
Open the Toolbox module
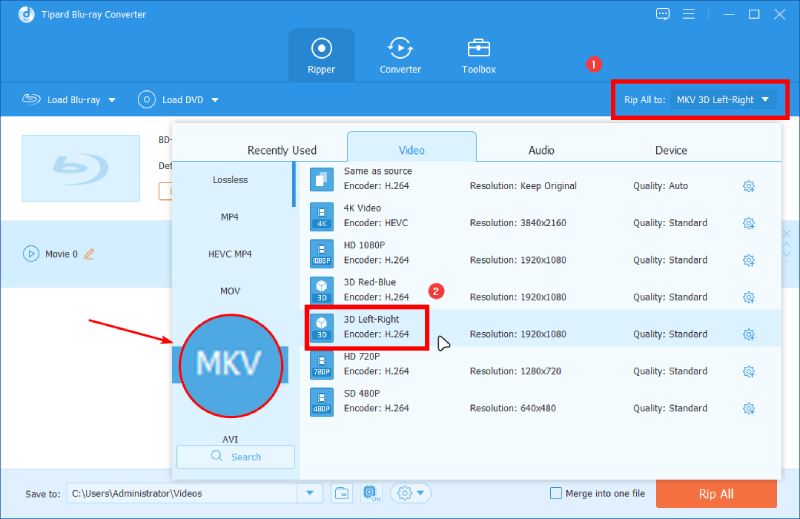click(x=479, y=56)
